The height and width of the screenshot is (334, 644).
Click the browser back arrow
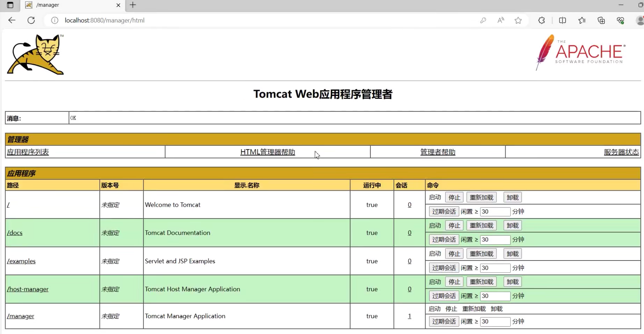coord(12,20)
